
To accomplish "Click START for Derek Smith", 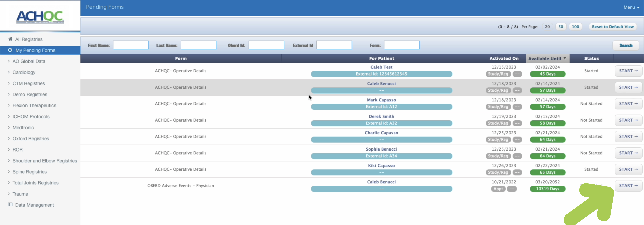I will click(628, 120).
